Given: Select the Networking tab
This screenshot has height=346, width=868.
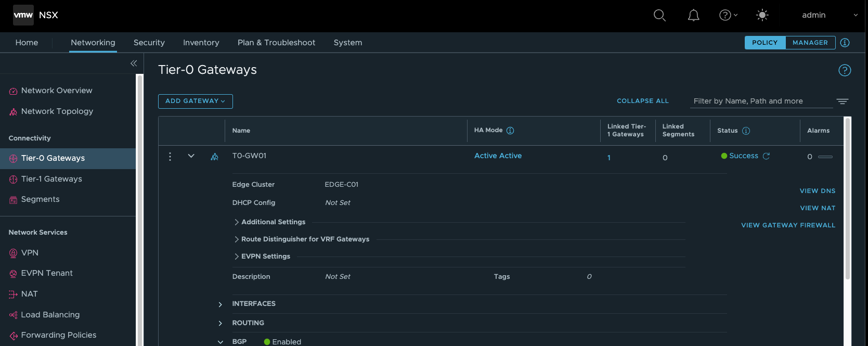Looking at the screenshot, I should pos(93,43).
